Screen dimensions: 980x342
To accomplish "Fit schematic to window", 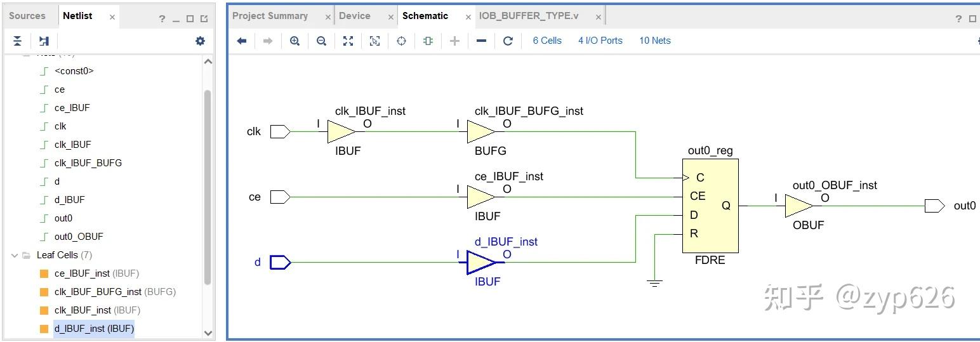I will pos(348,41).
